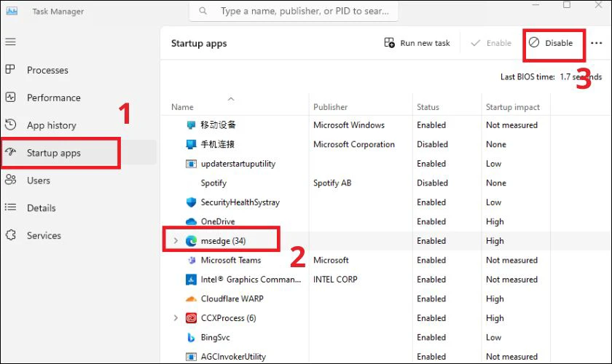Select the Cloudflare WARP entry name
Screen dimensions: 612x364
[x=232, y=299]
